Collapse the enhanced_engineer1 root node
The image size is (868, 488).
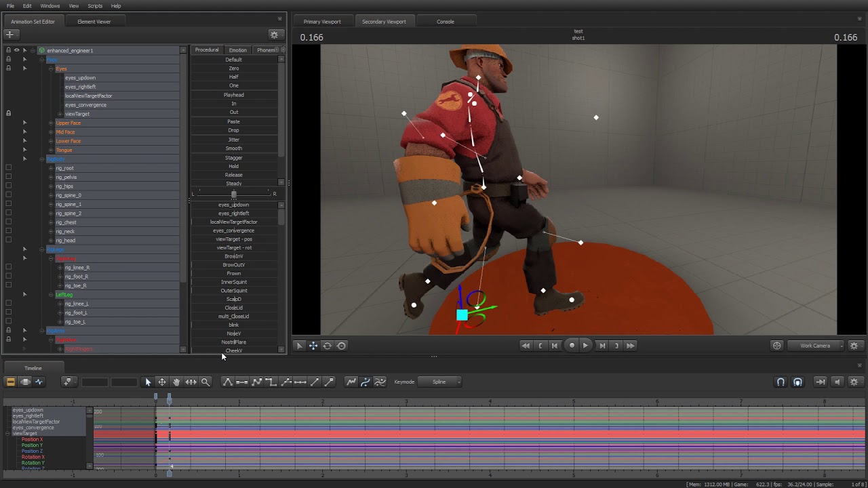33,50
